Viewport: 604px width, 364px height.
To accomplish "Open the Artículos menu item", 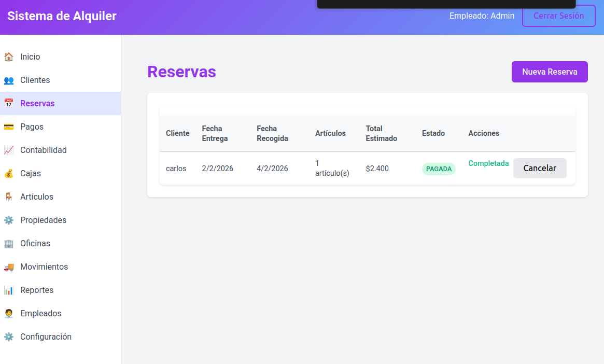I will pos(61,197).
